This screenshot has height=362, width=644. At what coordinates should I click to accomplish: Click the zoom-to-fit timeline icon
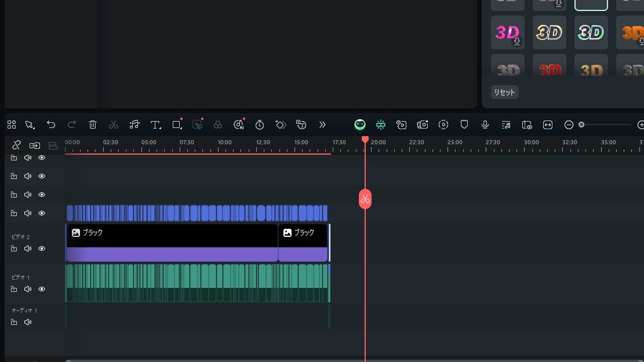(548, 125)
